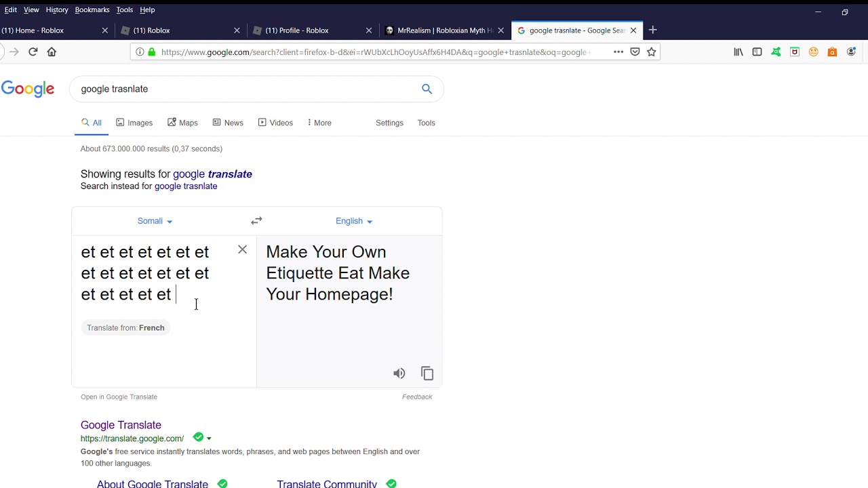
Task: Open in Google Translate link
Action: [x=119, y=397]
